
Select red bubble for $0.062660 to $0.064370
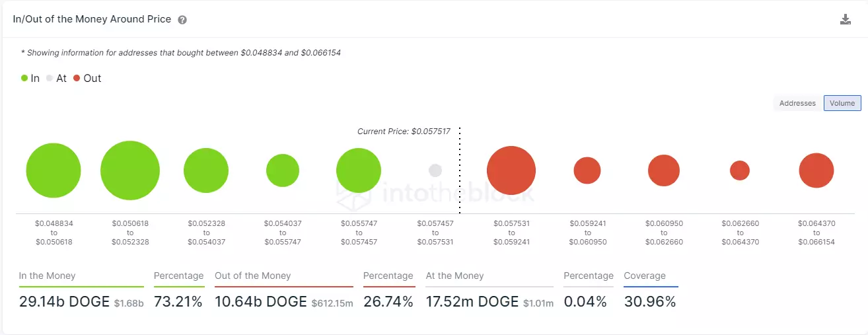click(740, 170)
